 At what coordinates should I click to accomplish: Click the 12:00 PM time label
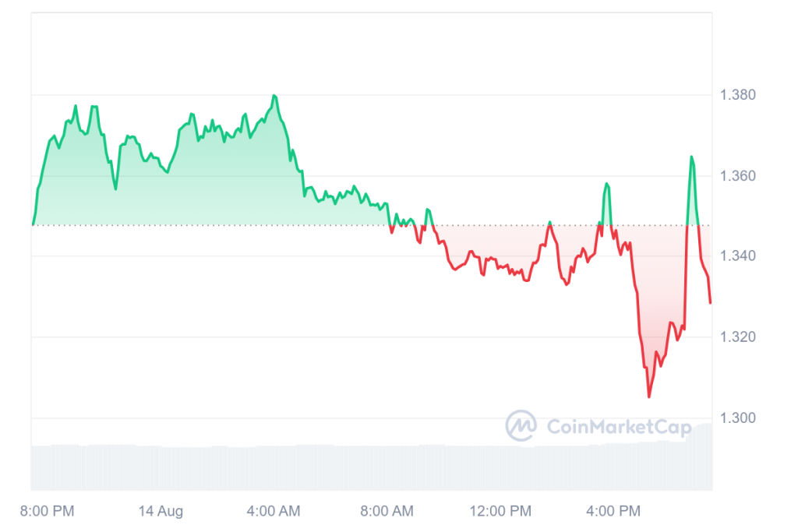[499, 512]
